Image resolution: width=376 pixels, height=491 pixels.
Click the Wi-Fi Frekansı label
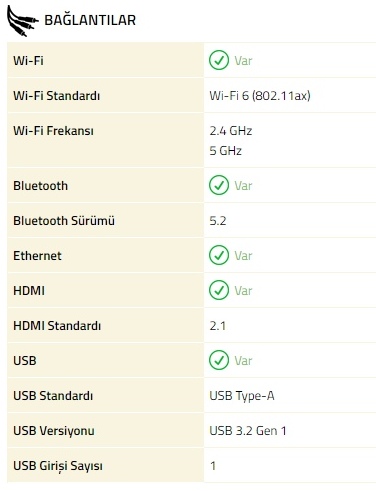pyautogui.click(x=53, y=131)
